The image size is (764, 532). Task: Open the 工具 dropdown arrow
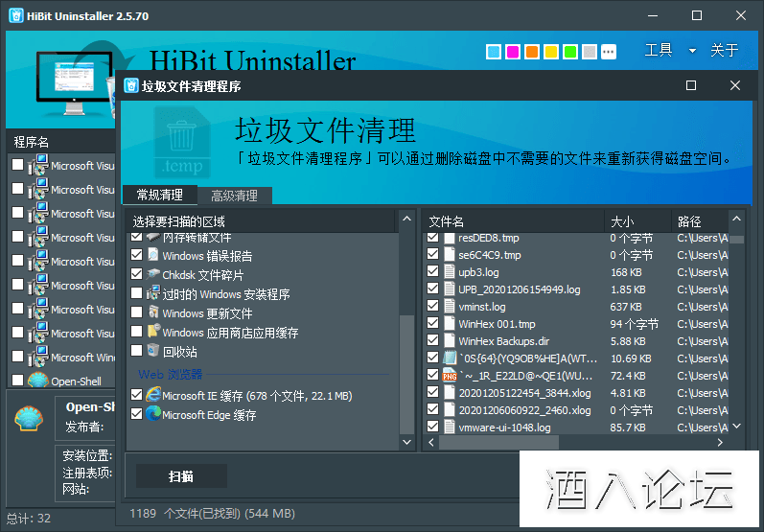(692, 51)
